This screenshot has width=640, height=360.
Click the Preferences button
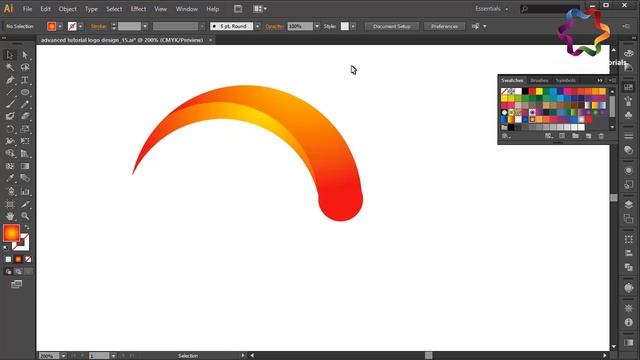click(x=444, y=27)
